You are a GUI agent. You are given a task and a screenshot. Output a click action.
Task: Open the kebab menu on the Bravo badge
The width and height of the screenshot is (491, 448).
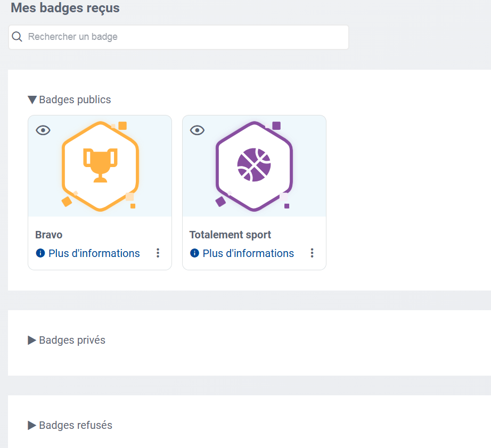coord(158,253)
